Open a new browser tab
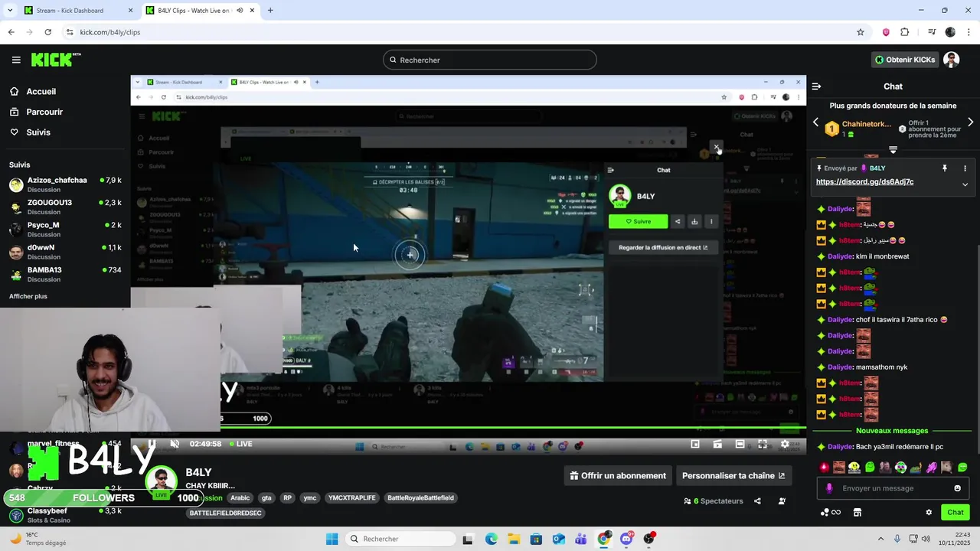The image size is (980, 551). (270, 11)
